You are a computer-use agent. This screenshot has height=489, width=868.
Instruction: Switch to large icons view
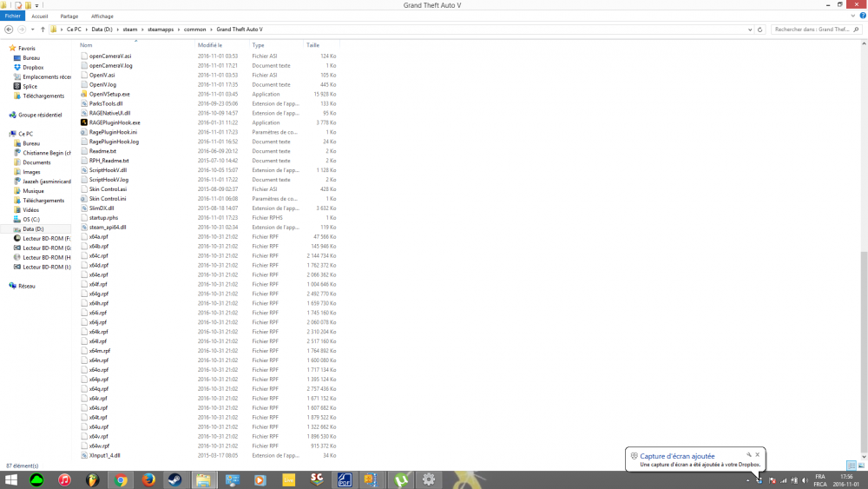point(861,466)
